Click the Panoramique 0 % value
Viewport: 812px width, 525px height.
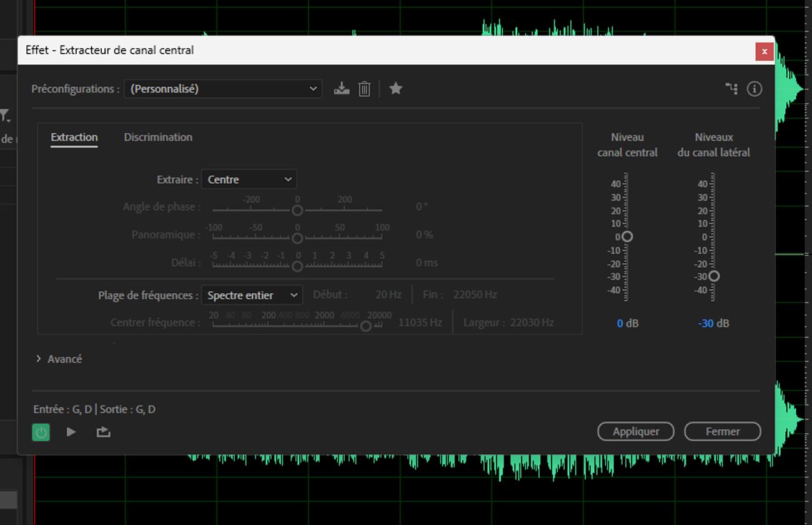point(425,234)
